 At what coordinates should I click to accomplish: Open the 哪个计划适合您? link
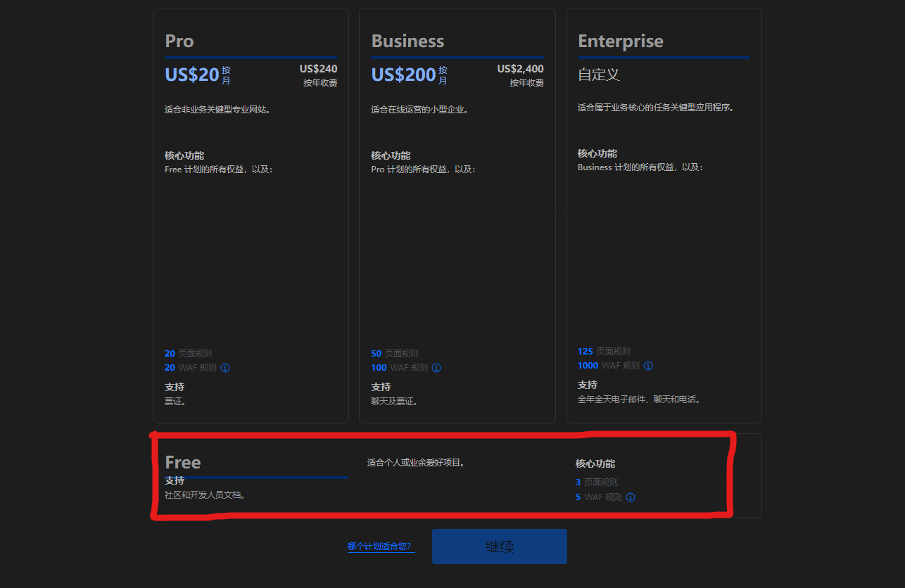point(380,547)
